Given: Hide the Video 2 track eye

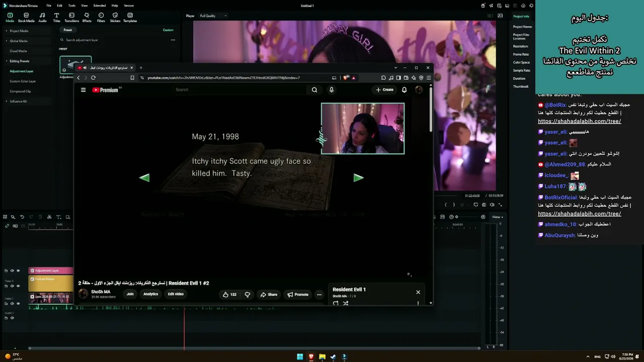Looking at the screenshot, I should [x=18, y=286].
